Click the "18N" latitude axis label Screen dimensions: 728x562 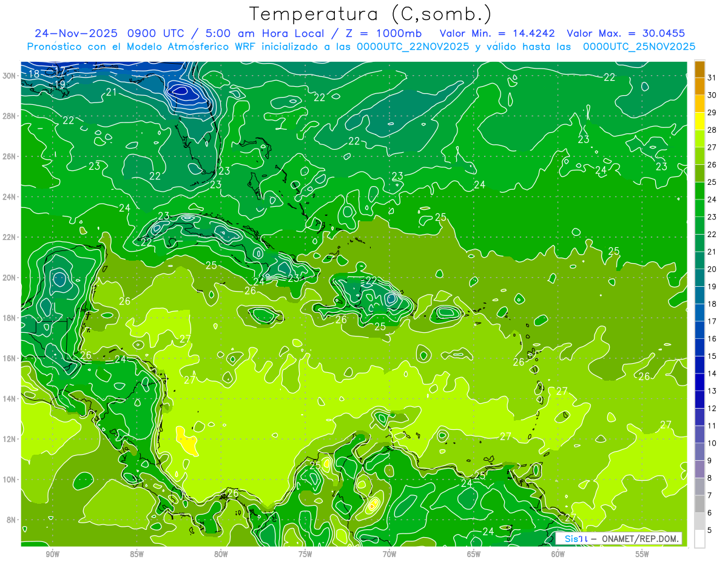coord(8,318)
